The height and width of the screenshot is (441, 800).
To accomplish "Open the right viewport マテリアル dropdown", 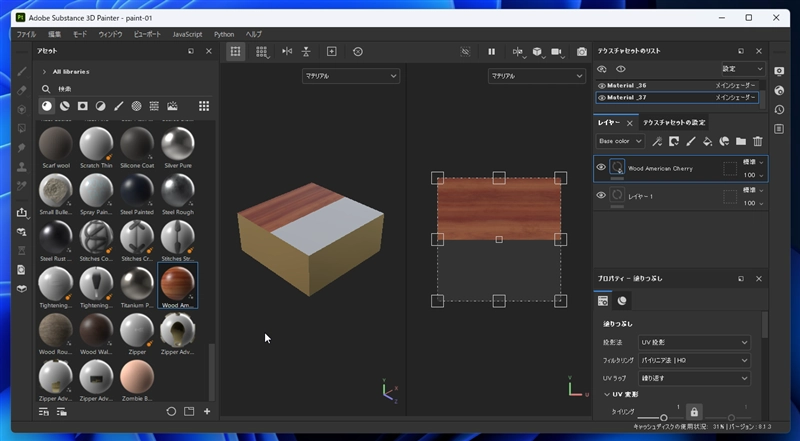I will pyautogui.click(x=536, y=76).
